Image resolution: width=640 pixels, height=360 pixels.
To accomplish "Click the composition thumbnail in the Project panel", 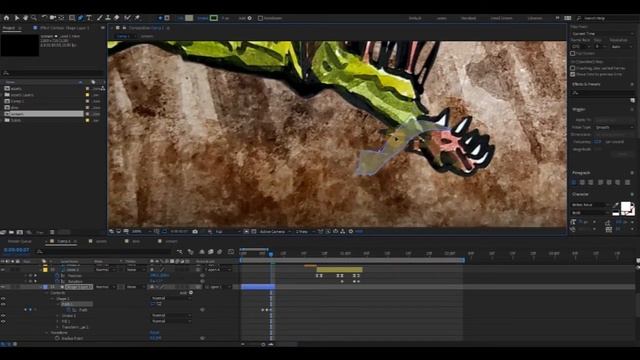I will tap(20, 45).
